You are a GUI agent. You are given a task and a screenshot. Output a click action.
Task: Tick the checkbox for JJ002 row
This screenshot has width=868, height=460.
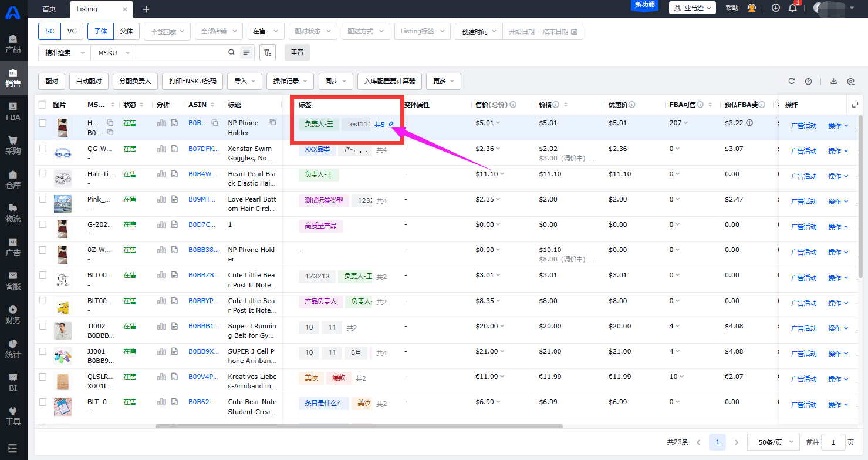click(42, 326)
